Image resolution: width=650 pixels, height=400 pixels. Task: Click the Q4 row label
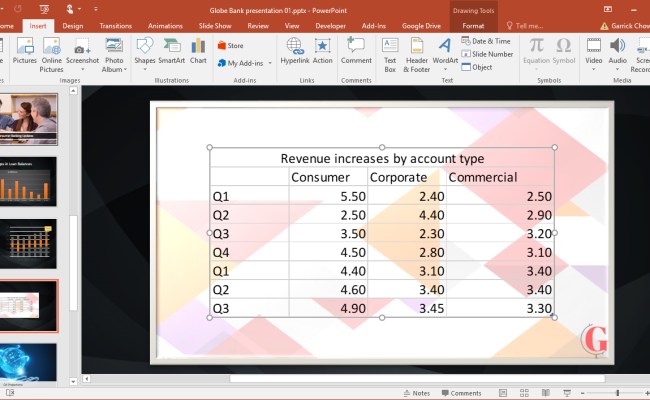(x=221, y=252)
